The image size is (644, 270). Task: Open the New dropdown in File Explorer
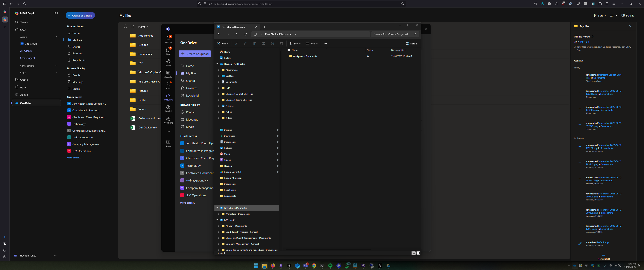(223, 43)
